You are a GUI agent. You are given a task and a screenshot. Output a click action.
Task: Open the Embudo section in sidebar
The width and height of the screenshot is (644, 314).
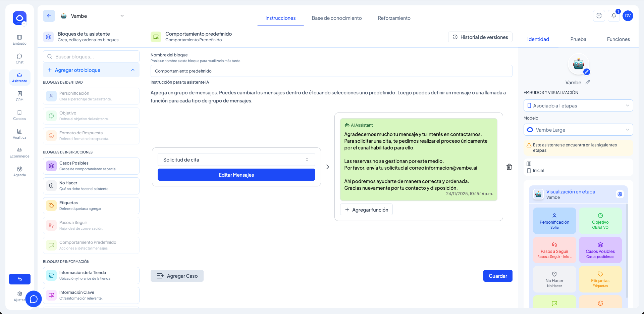[x=19, y=40]
